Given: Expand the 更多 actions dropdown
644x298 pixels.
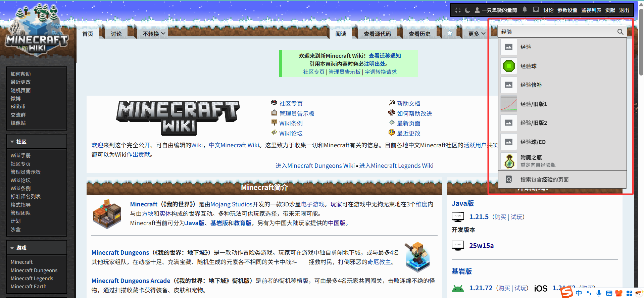Looking at the screenshot, I should point(477,34).
